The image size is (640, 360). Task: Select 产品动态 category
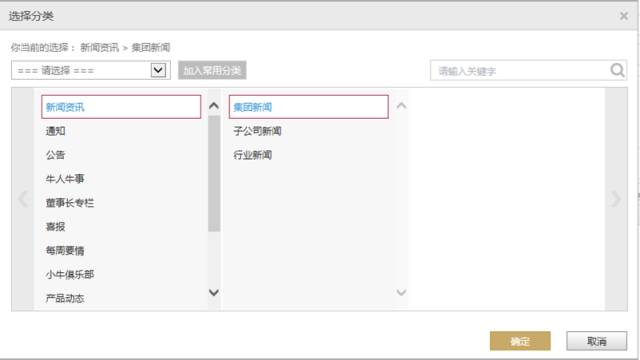[65, 298]
